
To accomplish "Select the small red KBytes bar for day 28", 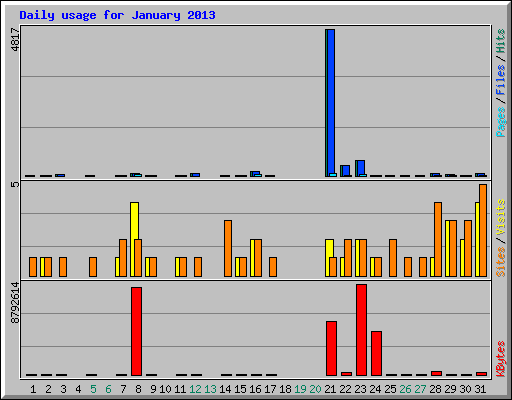I will point(436,373).
